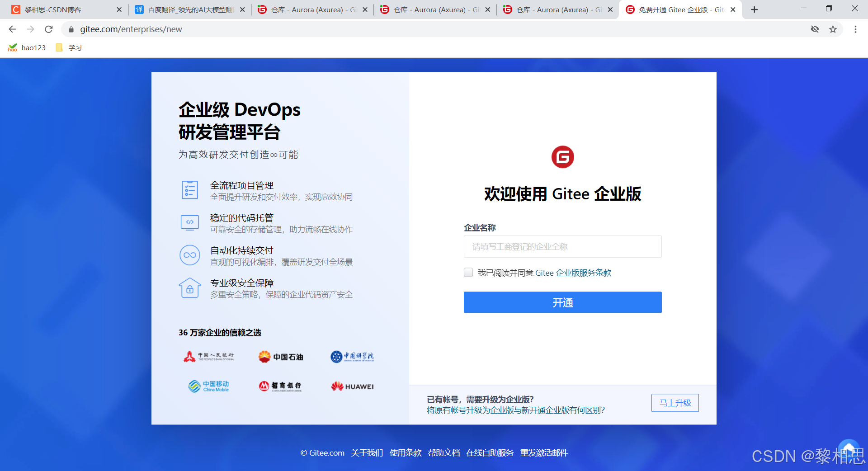Open the Chrome three-dot menu
868x471 pixels.
pos(855,29)
